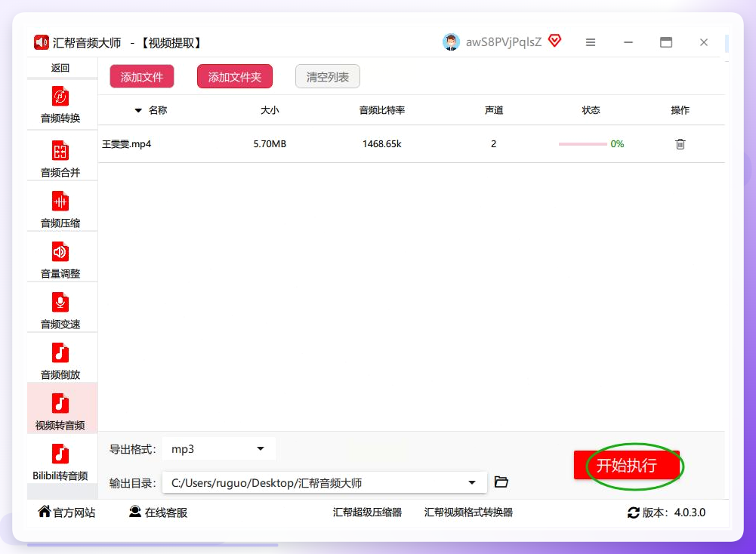Image resolution: width=756 pixels, height=554 pixels.
Task: Click the 声道 column header
Action: tap(494, 110)
